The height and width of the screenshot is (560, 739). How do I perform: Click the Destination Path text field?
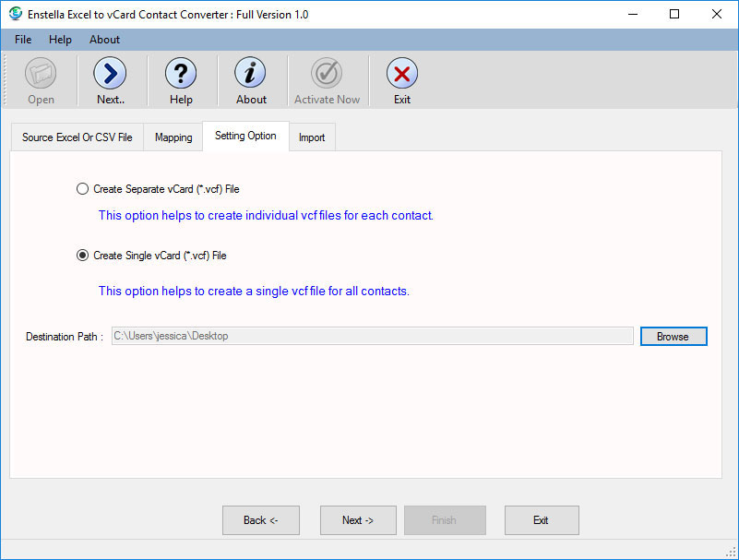(372, 337)
